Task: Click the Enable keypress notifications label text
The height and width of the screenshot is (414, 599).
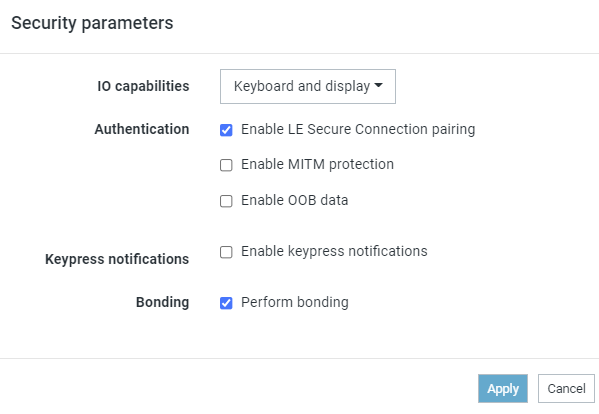Action: pos(334,251)
